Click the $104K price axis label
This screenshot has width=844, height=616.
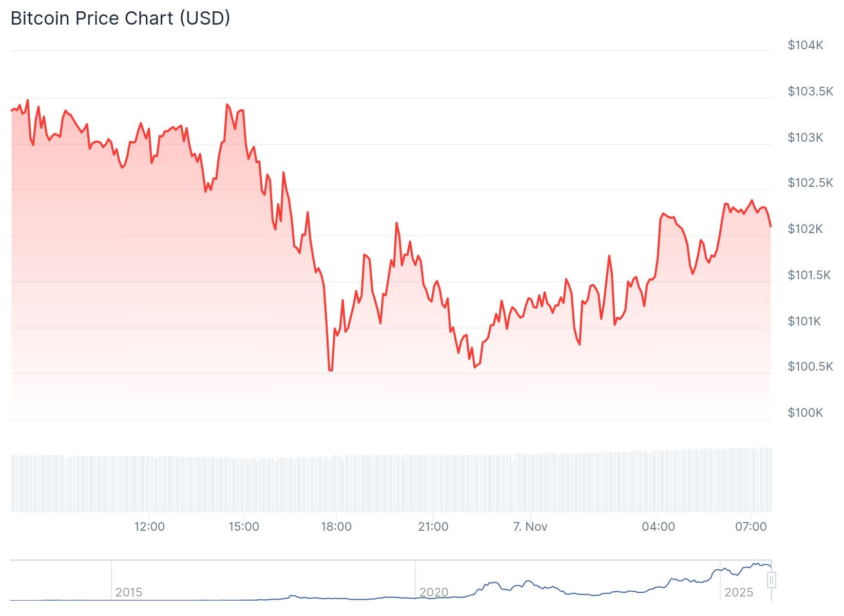pos(805,45)
